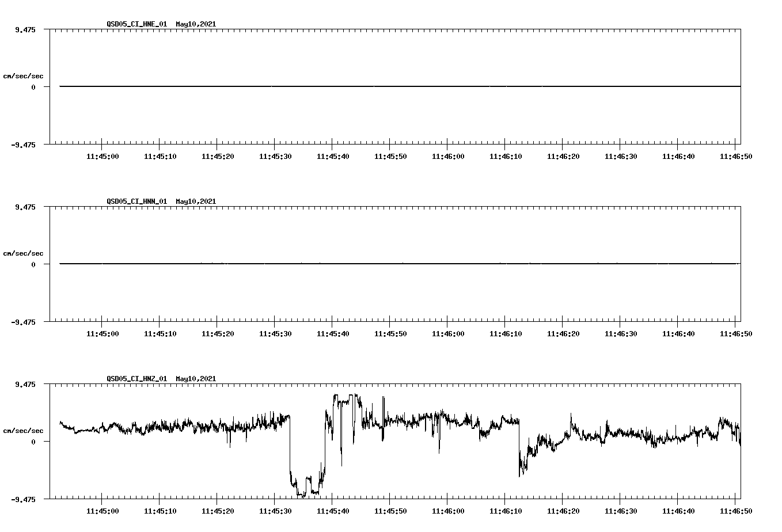Click the 9.475 upper amplitude label on HNE plot
Viewport: 782px width, 532px height.
pyautogui.click(x=24, y=30)
